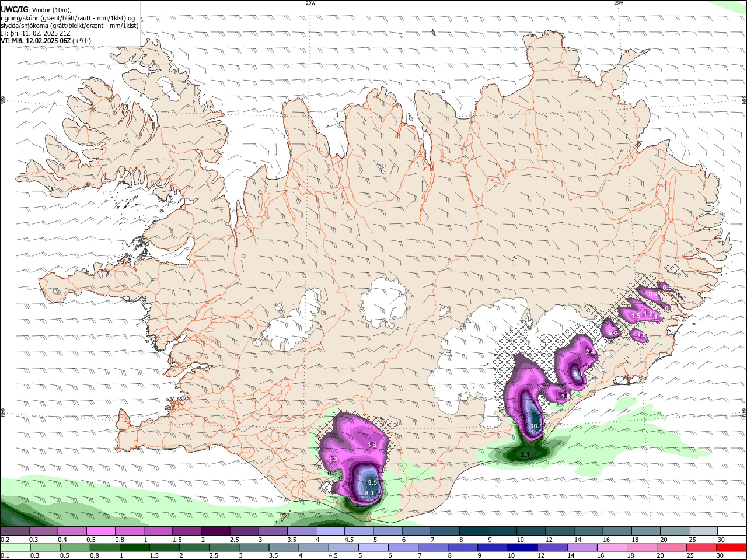
Task: Click the '25' label in the top scale
Action: [692, 540]
